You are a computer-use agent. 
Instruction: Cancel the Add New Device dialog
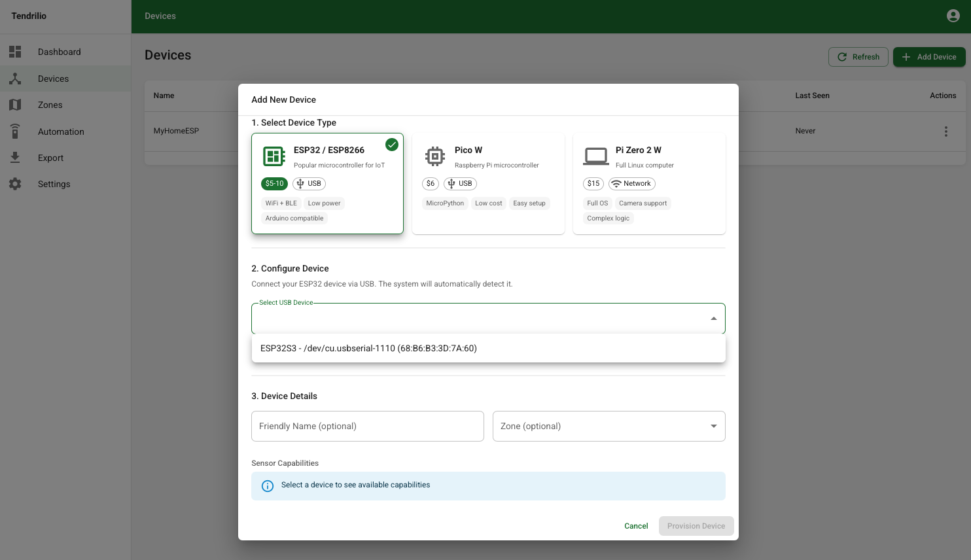pos(635,526)
